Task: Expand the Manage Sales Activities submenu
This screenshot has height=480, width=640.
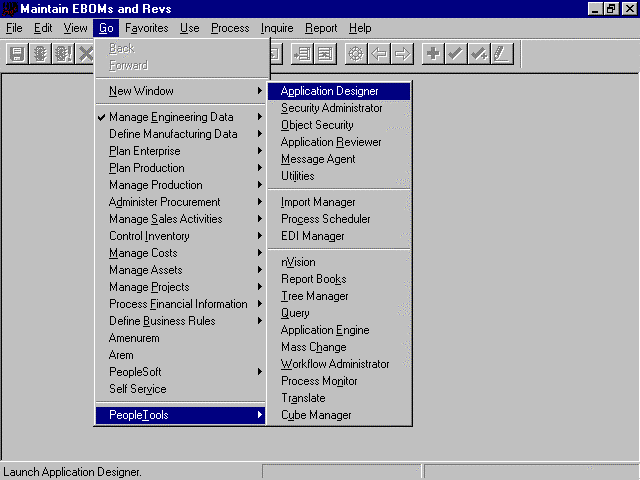Action: [x=180, y=219]
